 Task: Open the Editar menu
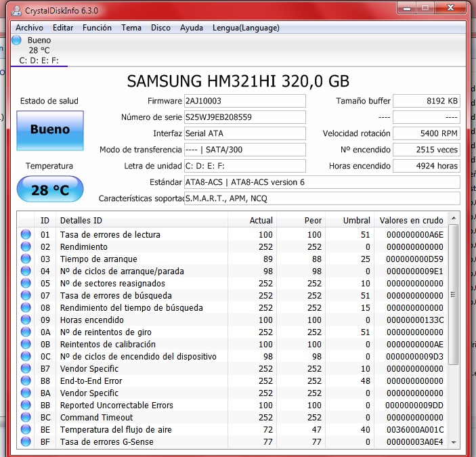[63, 28]
